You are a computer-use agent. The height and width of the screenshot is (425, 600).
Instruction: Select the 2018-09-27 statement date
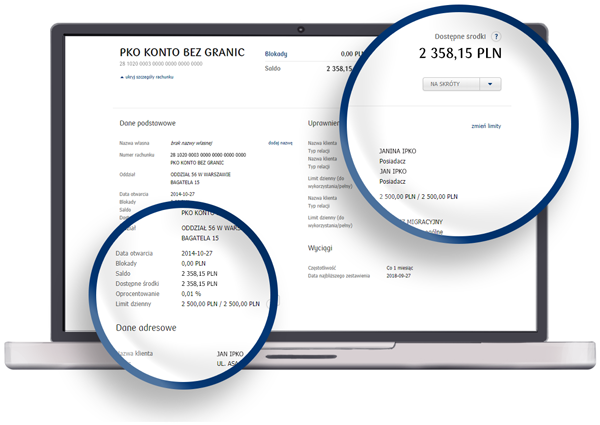(398, 276)
